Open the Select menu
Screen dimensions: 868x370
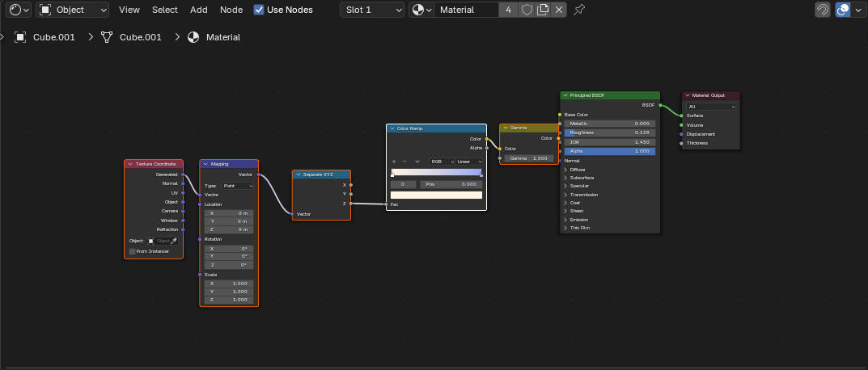point(165,10)
